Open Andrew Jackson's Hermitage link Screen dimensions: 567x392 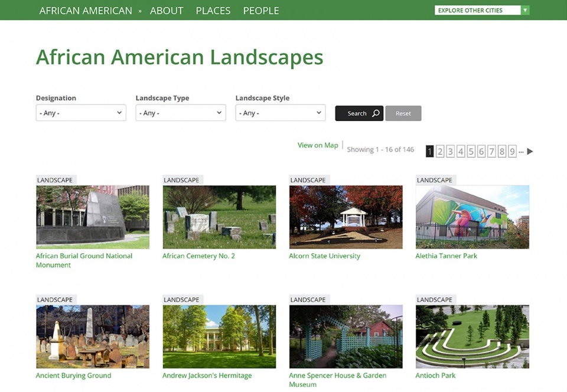point(207,375)
